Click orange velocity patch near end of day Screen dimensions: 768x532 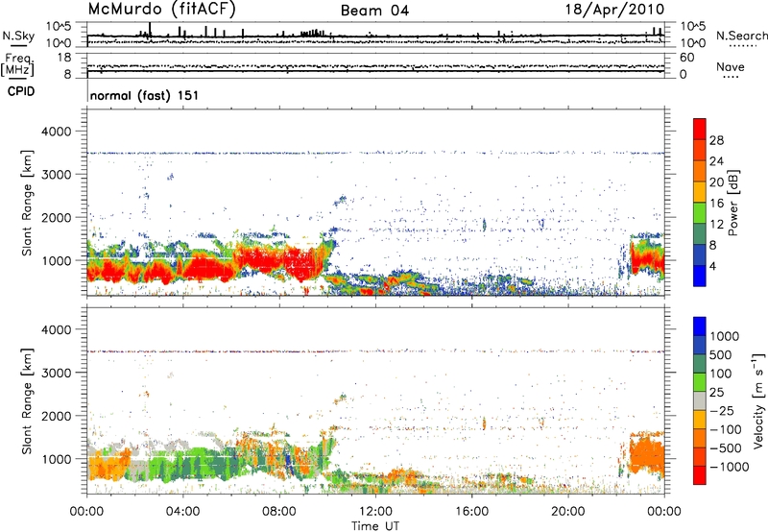click(x=645, y=456)
